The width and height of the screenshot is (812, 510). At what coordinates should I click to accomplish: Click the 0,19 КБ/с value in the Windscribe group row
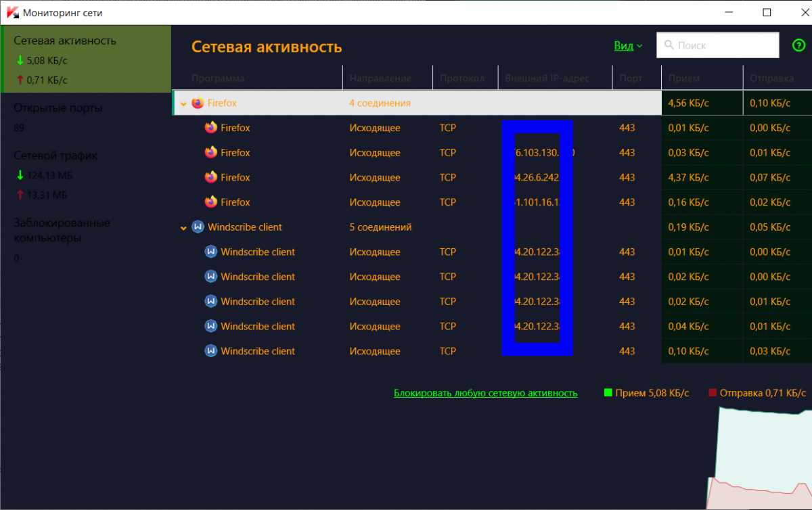click(689, 227)
